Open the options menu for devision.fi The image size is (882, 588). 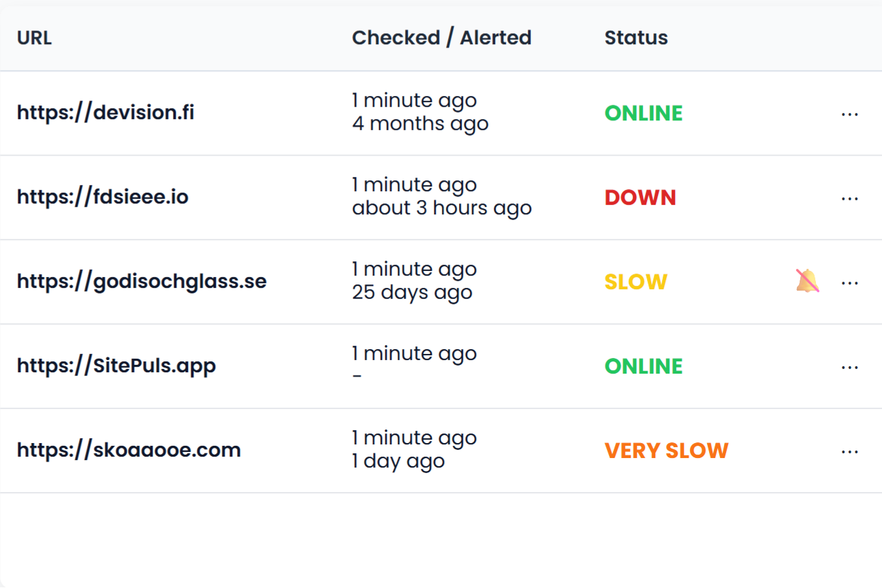coord(849,114)
